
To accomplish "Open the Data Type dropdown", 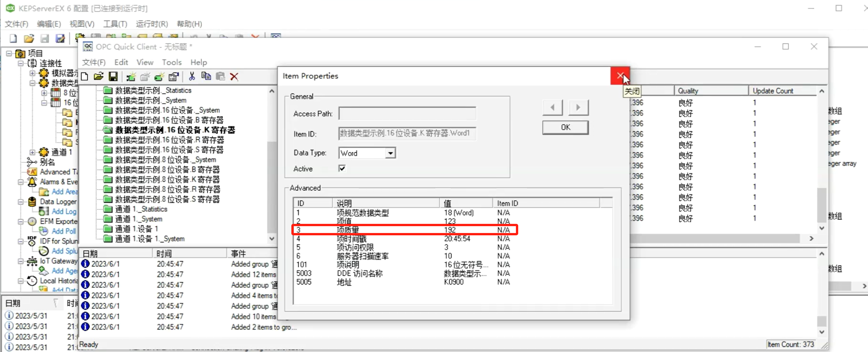I will coord(390,153).
